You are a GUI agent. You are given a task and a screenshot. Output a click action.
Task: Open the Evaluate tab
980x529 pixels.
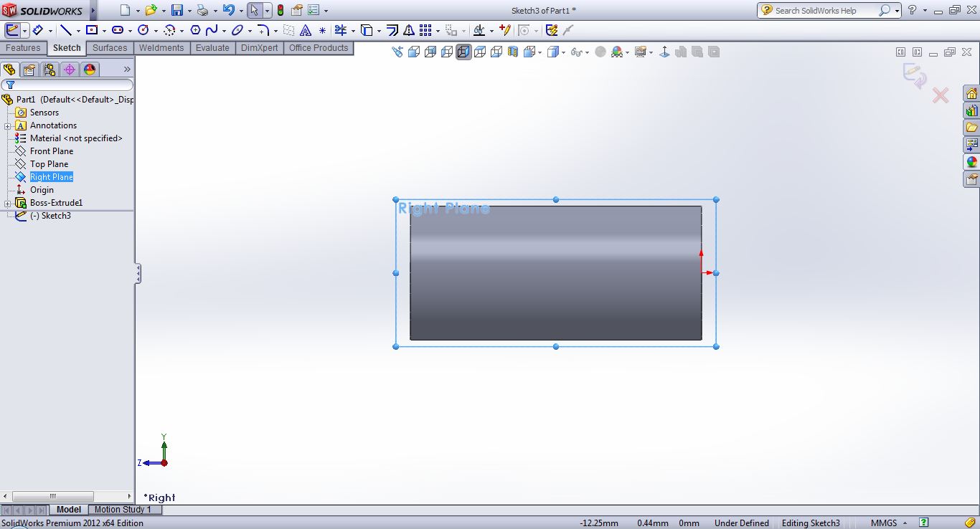point(212,48)
